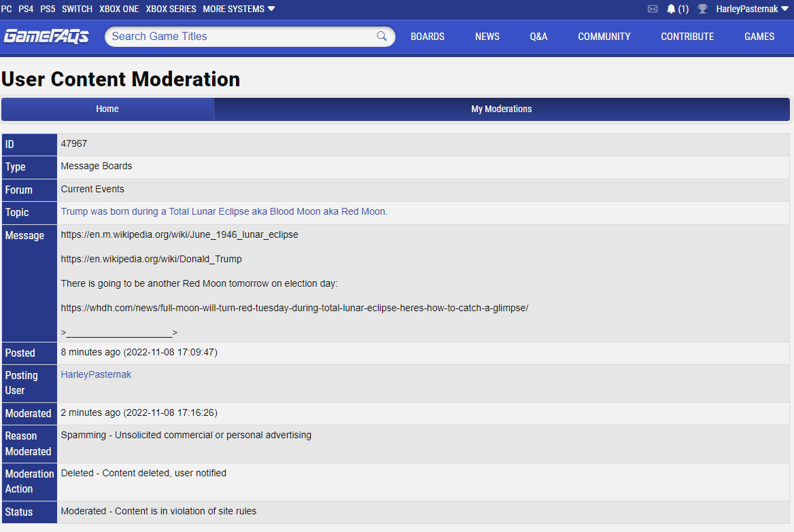The width and height of the screenshot is (794, 532).
Task: Click the 'another Red Moon tomorrow' sentence
Action: point(199,283)
